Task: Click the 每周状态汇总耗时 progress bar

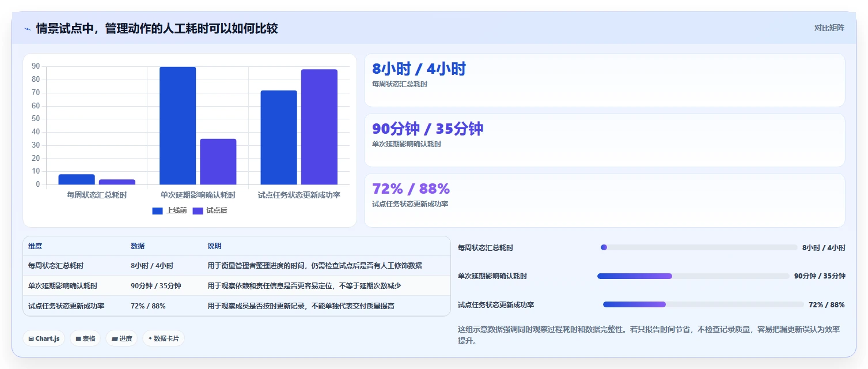Action: (699, 247)
